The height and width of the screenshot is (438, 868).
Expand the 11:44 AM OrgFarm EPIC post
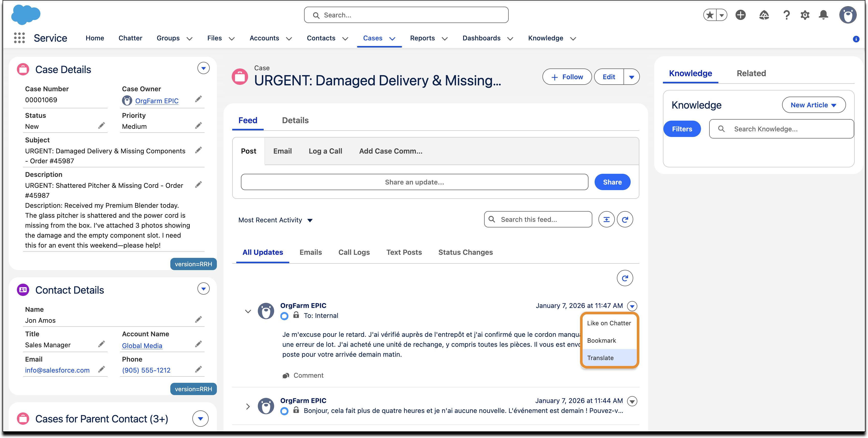(248, 406)
